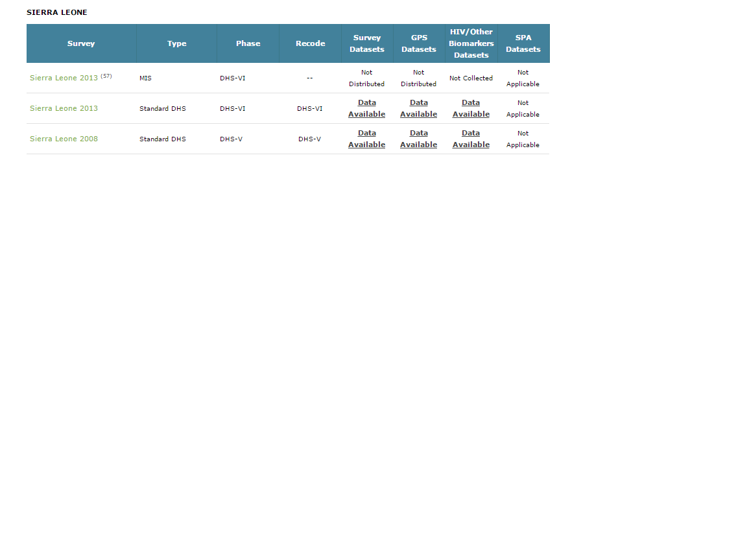Click the HIV/Other Biomarkers Datasets column header
Image resolution: width=747 pixels, height=560 pixels.
coord(471,43)
